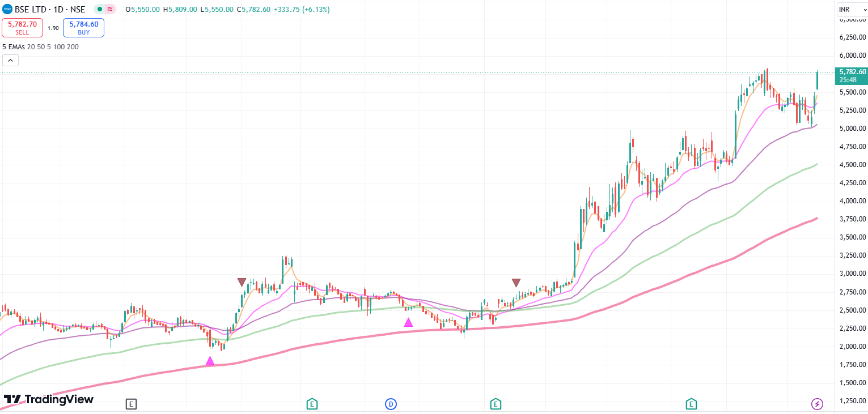Viewport: 868px width, 414px height.
Task: Click the TradingView logo
Action: coord(49,399)
